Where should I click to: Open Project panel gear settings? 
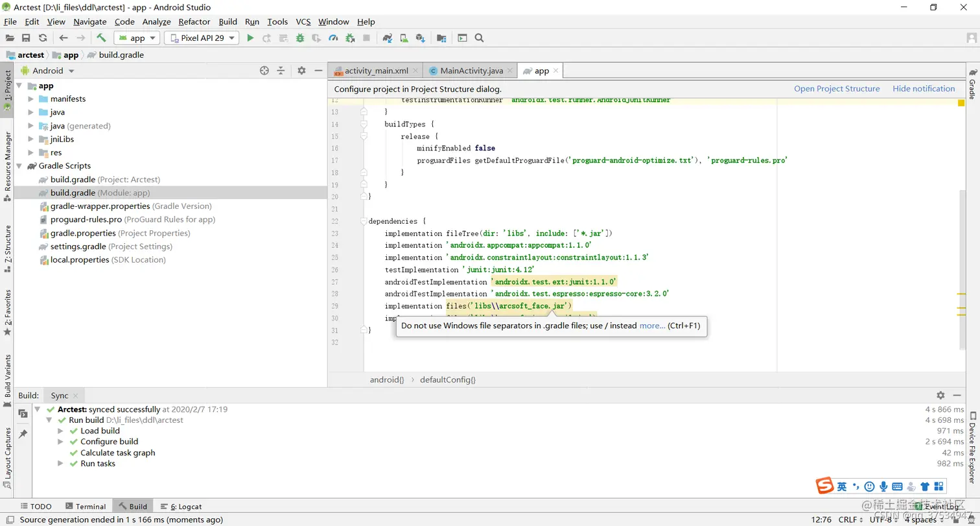301,71
